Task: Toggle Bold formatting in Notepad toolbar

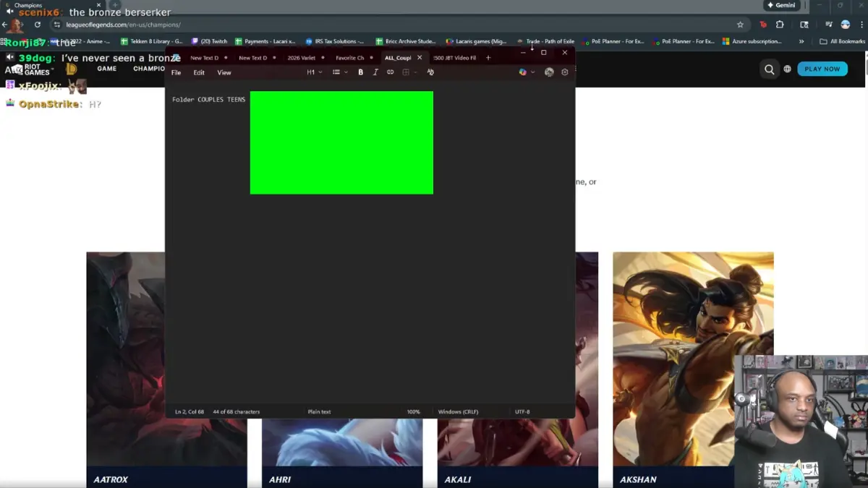Action: [x=361, y=72]
